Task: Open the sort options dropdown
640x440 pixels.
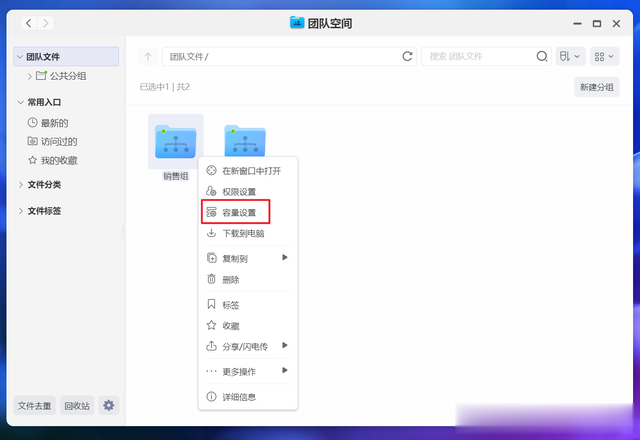Action: pyautogui.click(x=570, y=56)
